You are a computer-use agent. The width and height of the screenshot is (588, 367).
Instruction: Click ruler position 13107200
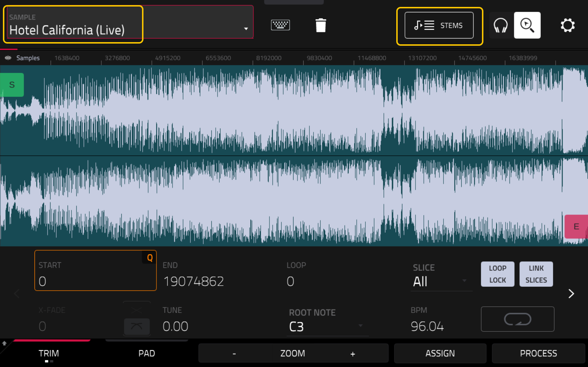[422, 58]
